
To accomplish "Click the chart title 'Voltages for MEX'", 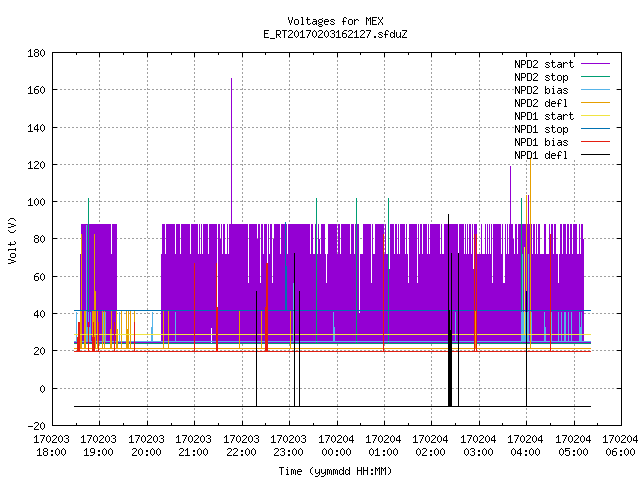I will (x=335, y=21).
